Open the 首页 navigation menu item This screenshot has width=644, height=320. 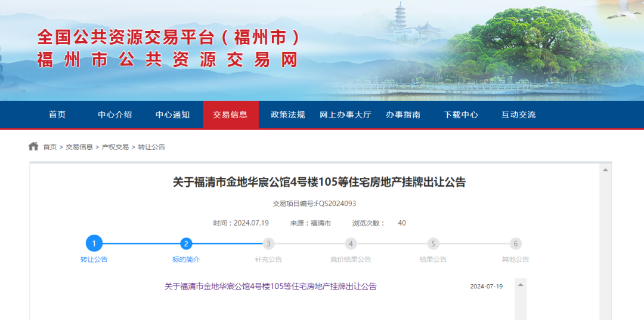(x=57, y=115)
